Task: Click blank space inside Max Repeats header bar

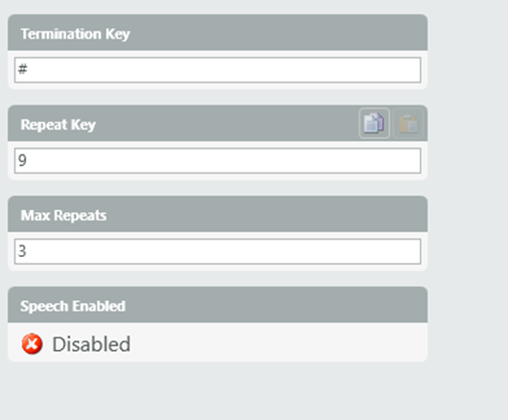Action: tap(266, 214)
